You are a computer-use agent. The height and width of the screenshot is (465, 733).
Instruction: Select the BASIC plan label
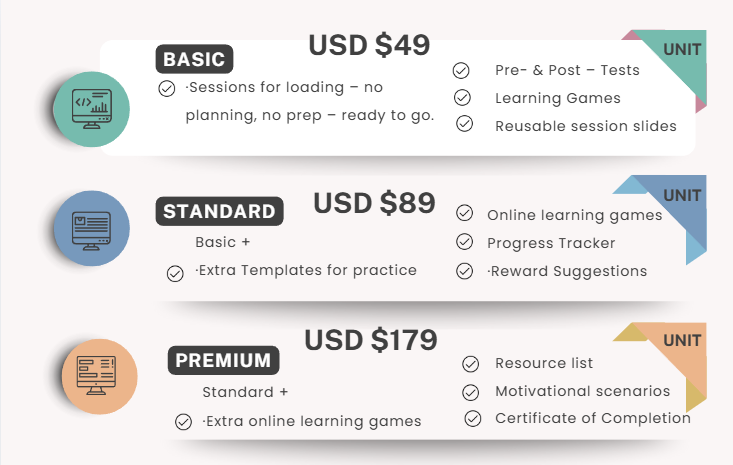tap(194, 59)
